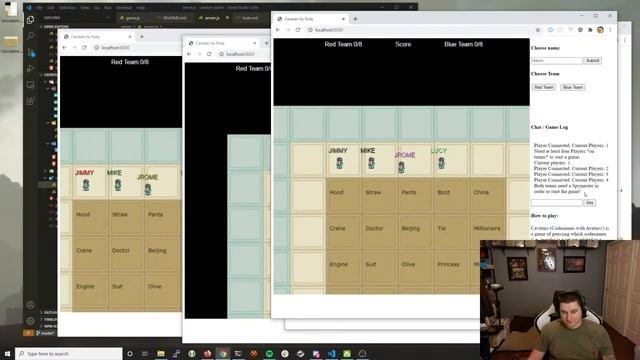Open the Edit menu in VS Code
Image resolution: width=640 pixels, height=360 pixels.
point(51,7)
